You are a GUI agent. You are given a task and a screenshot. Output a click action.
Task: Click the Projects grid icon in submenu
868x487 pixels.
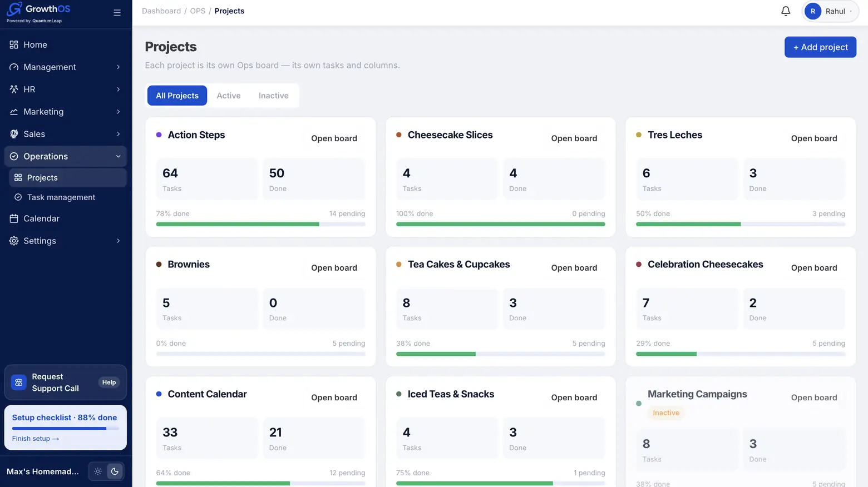[x=18, y=177]
